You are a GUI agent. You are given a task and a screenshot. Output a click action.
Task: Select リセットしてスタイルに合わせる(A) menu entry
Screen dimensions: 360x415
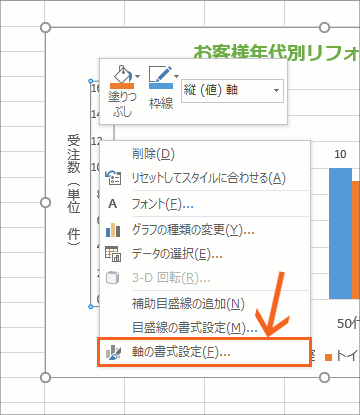click(x=205, y=178)
